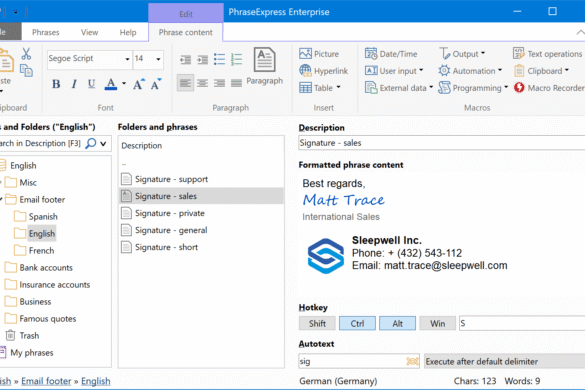Center align the text
This screenshot has height=390, width=585.
point(203,83)
